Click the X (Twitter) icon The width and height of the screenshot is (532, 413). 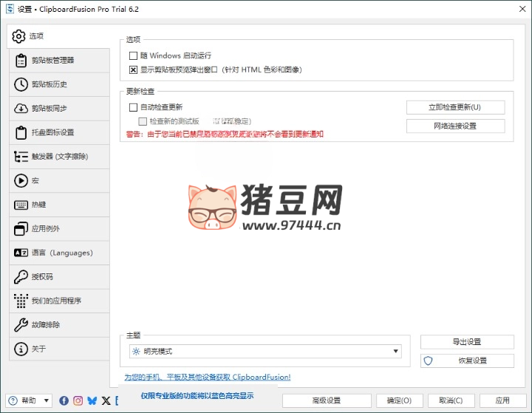[106, 400]
